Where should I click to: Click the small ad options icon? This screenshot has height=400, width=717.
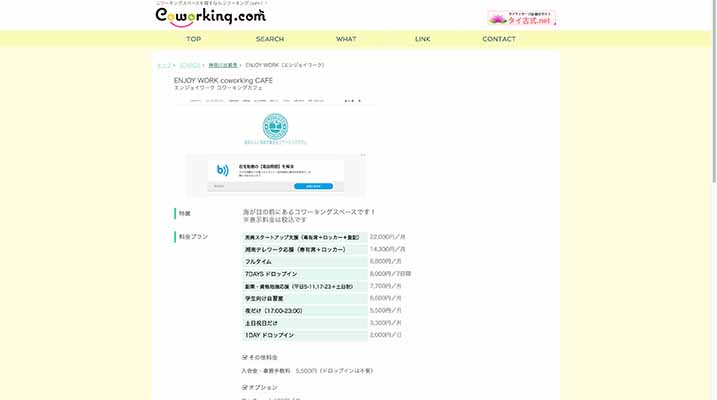click(363, 155)
